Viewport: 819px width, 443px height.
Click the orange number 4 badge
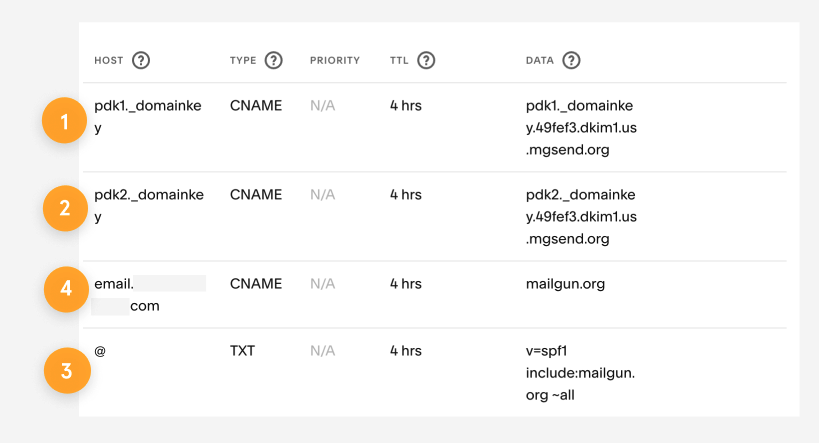pyautogui.click(x=66, y=288)
